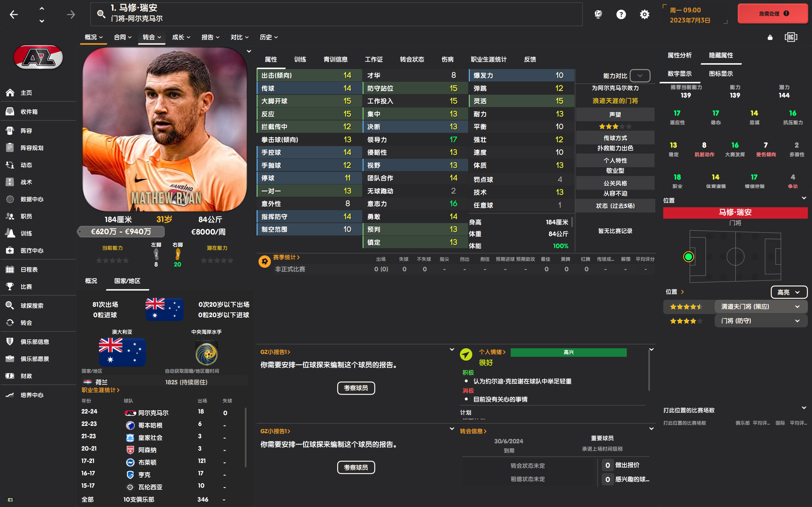The image size is (812, 507).
Task: Open the Inbox (收件箱) sidebar icon
Action: click(x=10, y=112)
